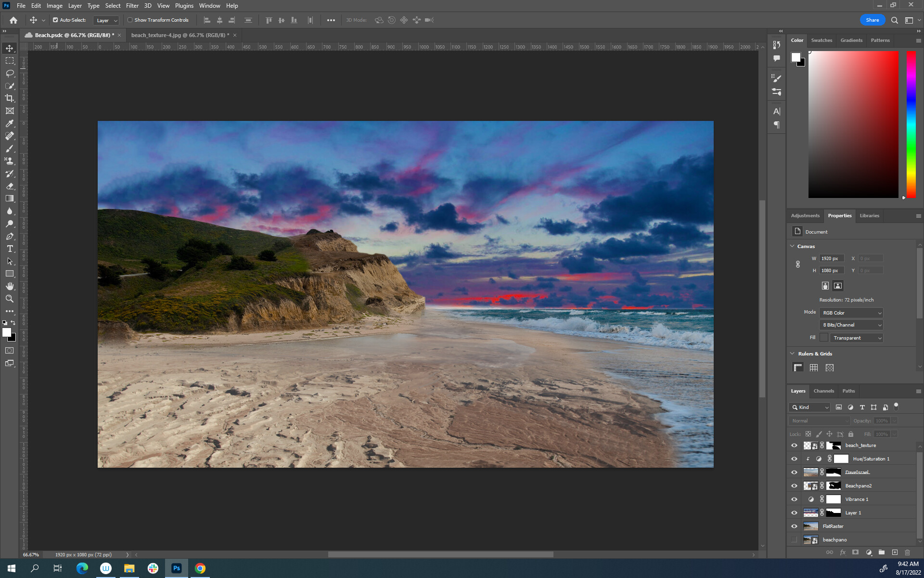Enable Show Transform Controls checkbox
Screen dimensions: 924x578
pyautogui.click(x=130, y=20)
